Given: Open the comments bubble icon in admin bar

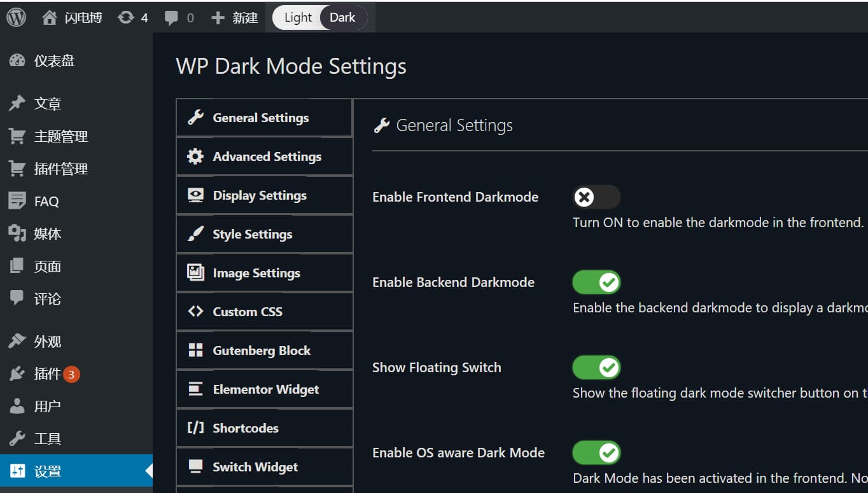Looking at the screenshot, I should [171, 18].
